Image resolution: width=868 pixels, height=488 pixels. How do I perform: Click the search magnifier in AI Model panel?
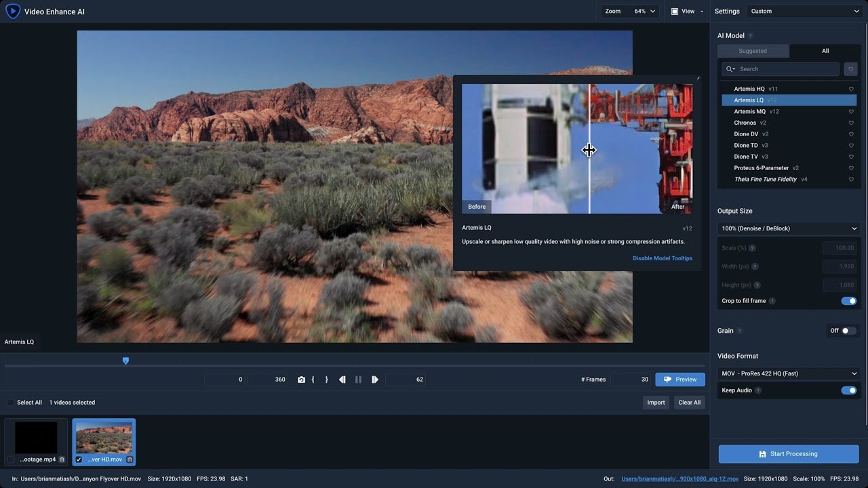[730, 68]
